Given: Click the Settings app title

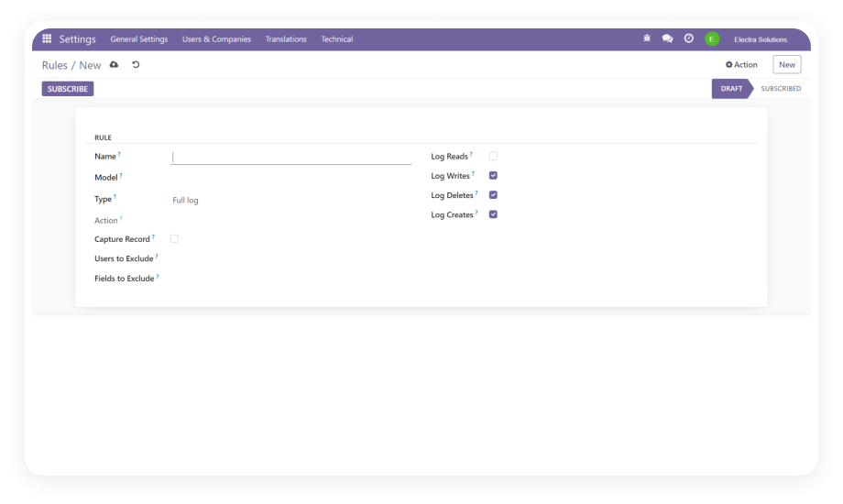Looking at the screenshot, I should [x=77, y=38].
